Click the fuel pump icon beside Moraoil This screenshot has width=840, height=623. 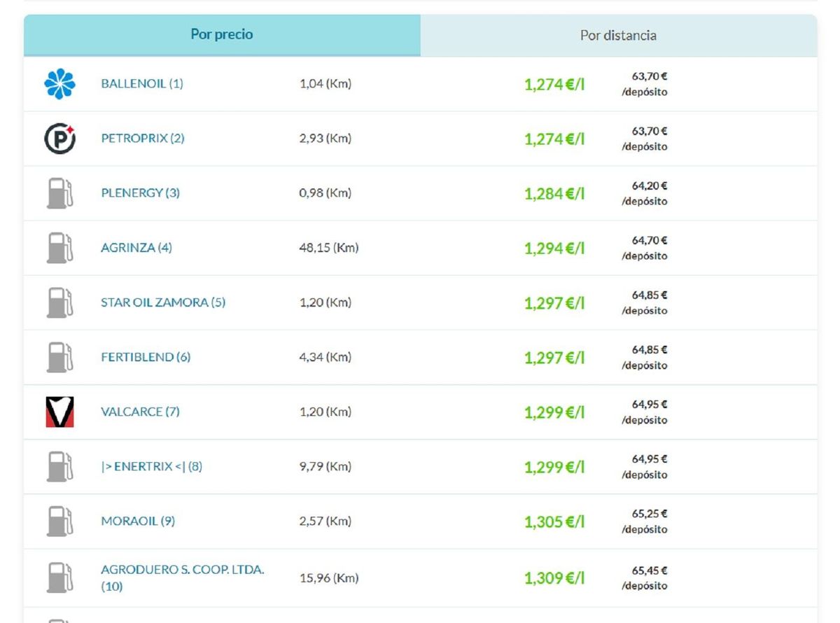click(x=59, y=521)
